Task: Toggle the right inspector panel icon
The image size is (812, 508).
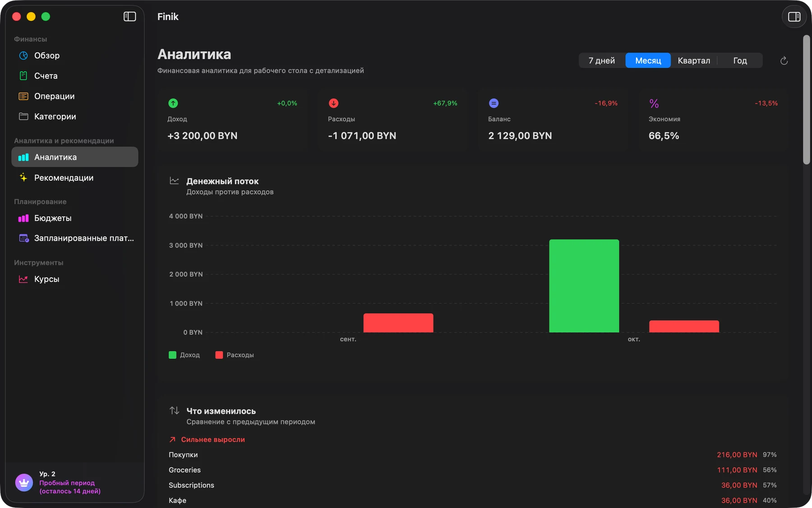Action: pyautogui.click(x=794, y=17)
